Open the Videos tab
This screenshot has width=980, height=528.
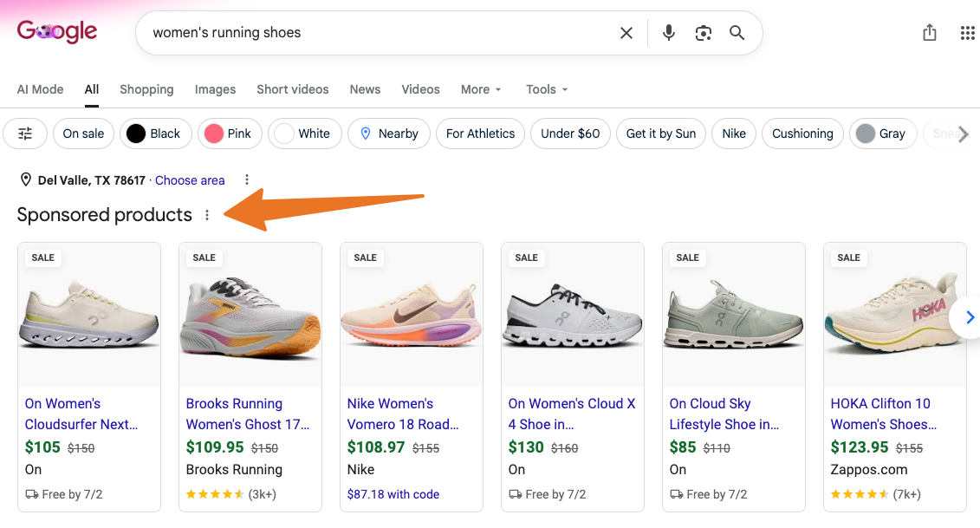click(x=420, y=88)
